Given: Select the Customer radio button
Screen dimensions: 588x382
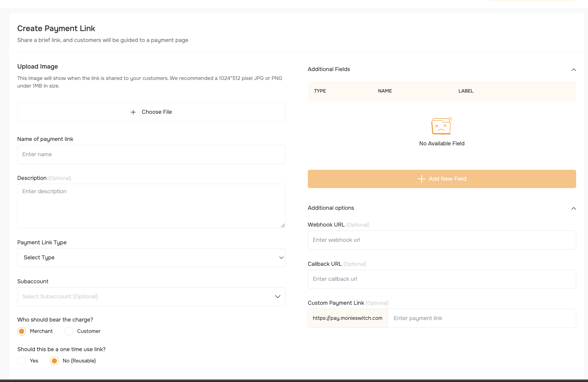Looking at the screenshot, I should [69, 331].
